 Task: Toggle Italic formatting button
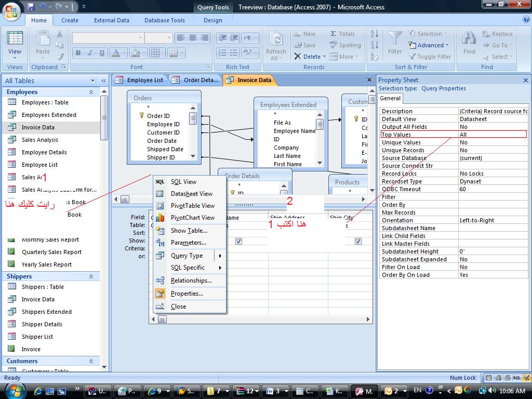click(90, 53)
